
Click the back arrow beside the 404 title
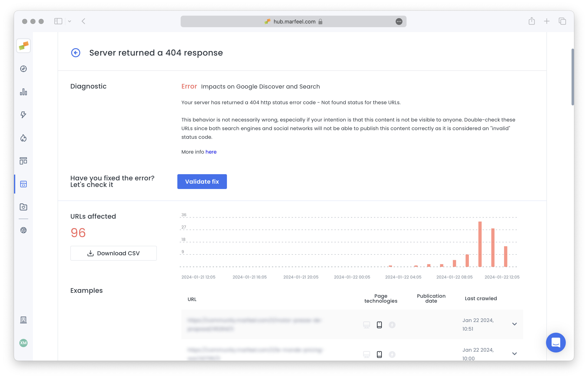coord(76,52)
